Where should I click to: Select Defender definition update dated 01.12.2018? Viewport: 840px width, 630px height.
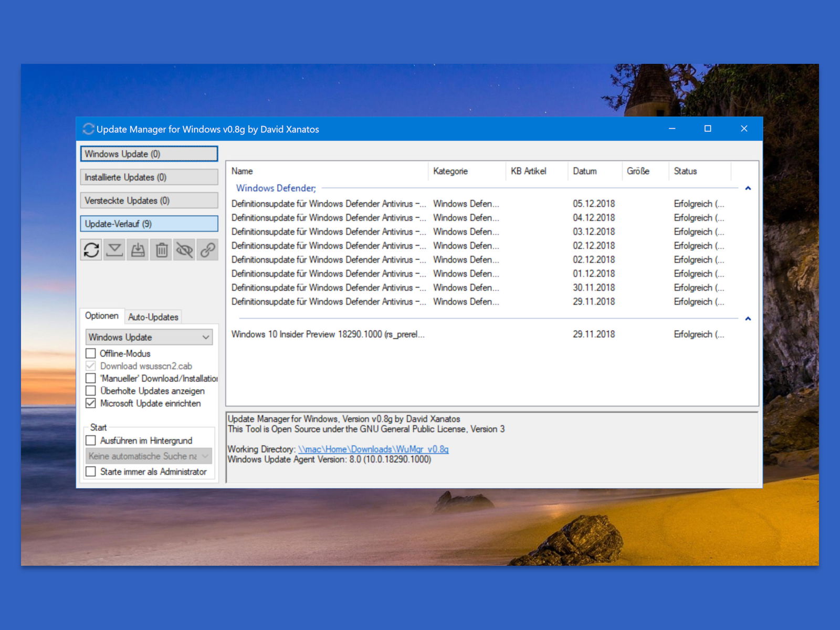coord(479,274)
